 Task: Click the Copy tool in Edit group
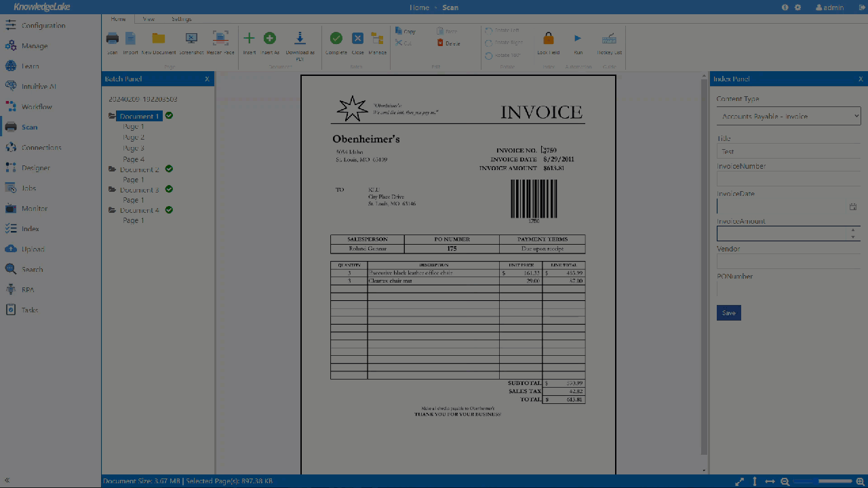[406, 32]
